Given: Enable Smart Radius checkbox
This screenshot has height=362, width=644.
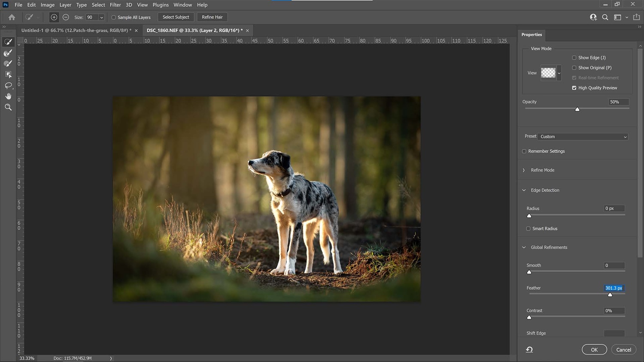Looking at the screenshot, I should 528,229.
